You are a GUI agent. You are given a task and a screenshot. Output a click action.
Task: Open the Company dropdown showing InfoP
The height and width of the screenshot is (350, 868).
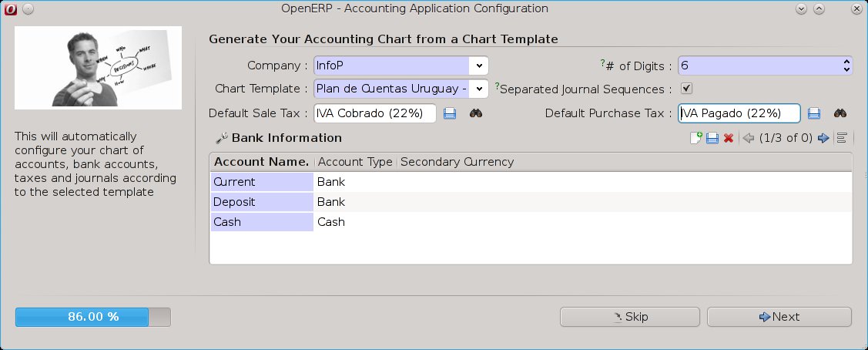pos(400,66)
